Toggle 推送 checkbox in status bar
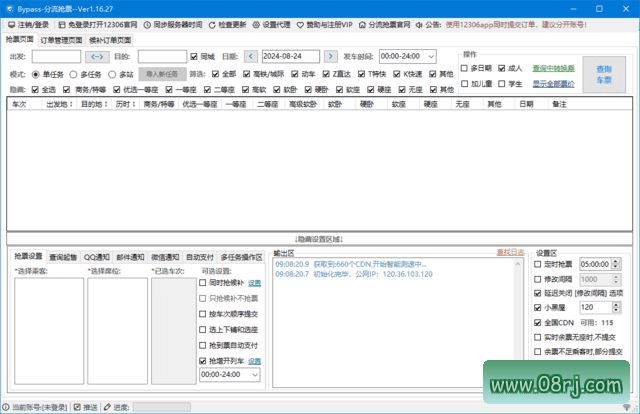 pyautogui.click(x=77, y=407)
